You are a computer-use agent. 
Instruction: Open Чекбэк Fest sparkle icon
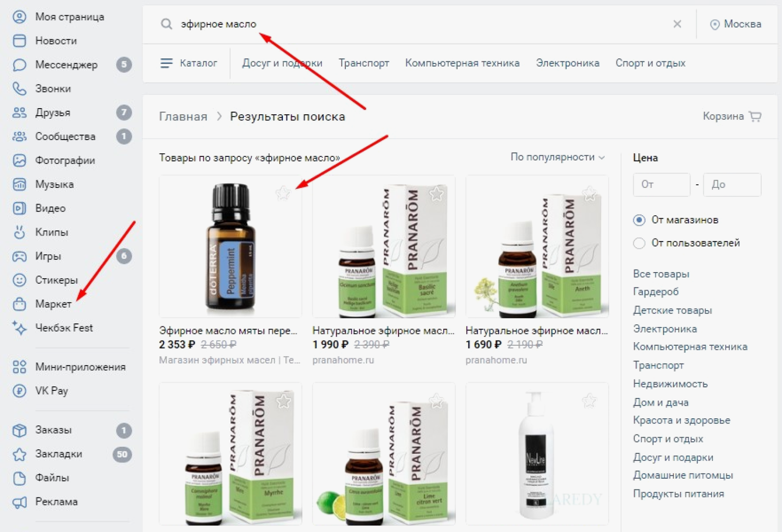[x=19, y=328]
